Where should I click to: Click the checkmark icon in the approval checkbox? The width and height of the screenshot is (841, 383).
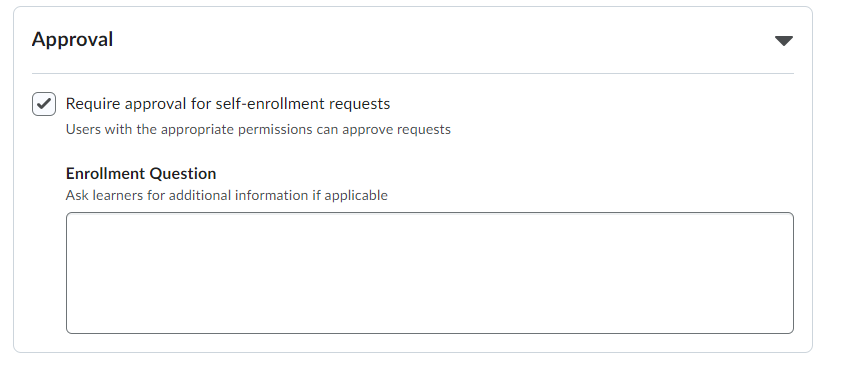click(44, 104)
